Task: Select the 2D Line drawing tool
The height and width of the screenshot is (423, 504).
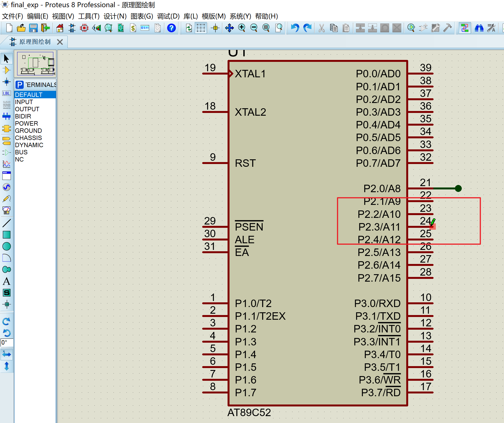Action: [7, 223]
